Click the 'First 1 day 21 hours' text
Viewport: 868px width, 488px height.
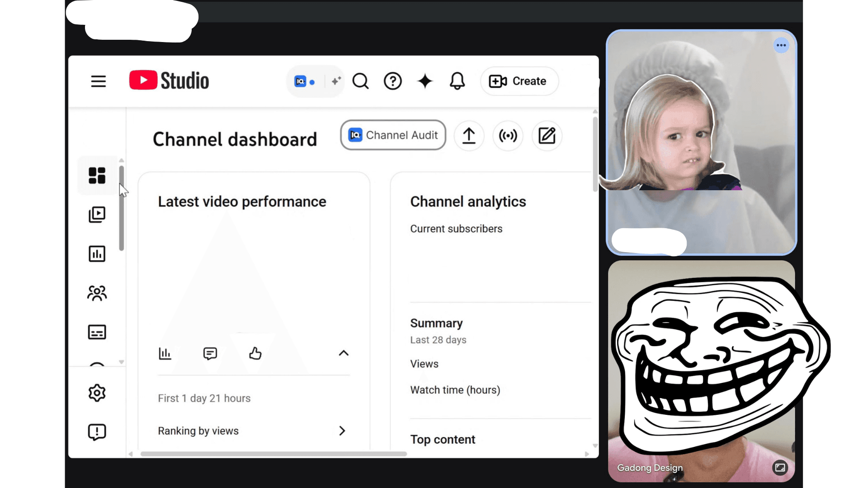(x=204, y=398)
